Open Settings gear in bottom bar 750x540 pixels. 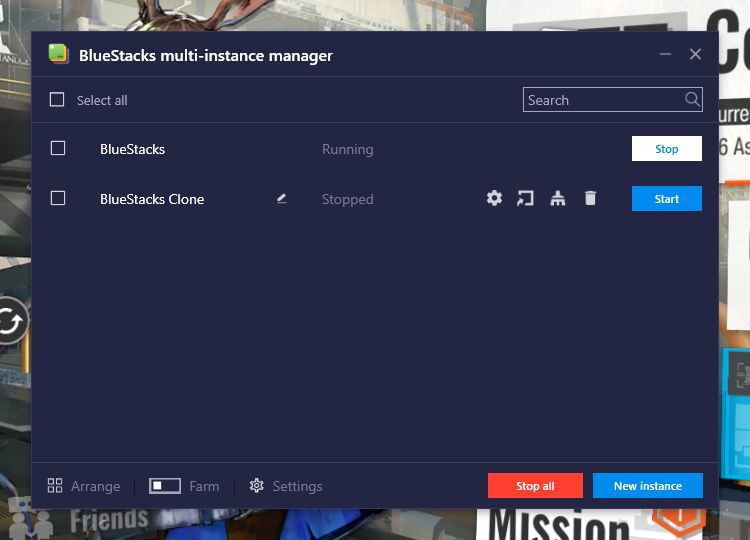[x=256, y=485]
